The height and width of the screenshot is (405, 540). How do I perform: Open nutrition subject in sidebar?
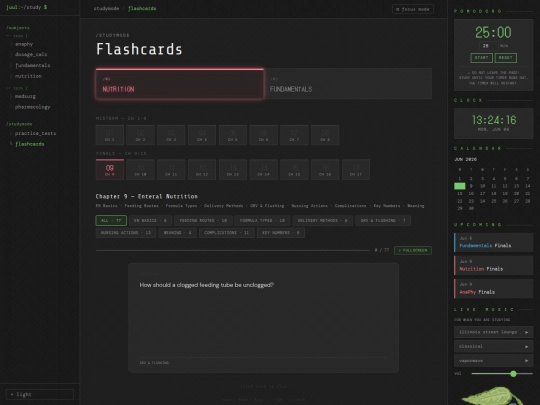pos(28,76)
